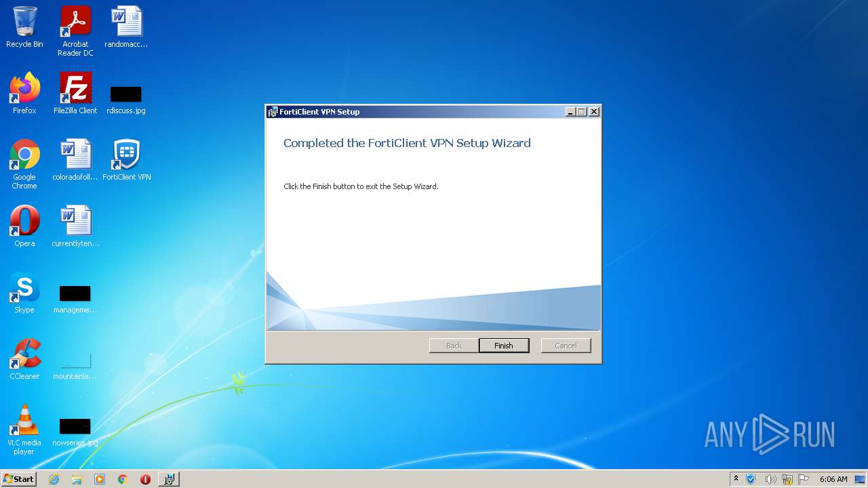Select the nowseries.jpg file on desktop
This screenshot has width=868, height=488.
point(75,432)
